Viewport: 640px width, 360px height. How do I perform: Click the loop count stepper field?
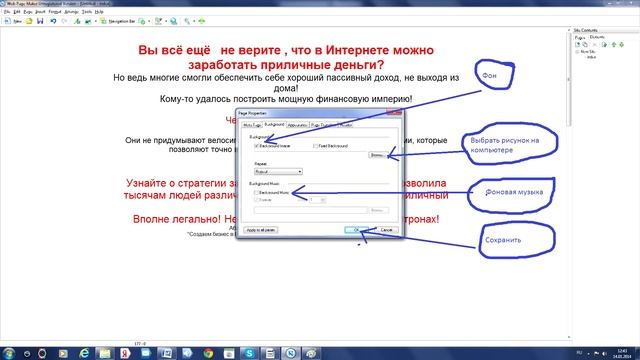pyautogui.click(x=317, y=200)
